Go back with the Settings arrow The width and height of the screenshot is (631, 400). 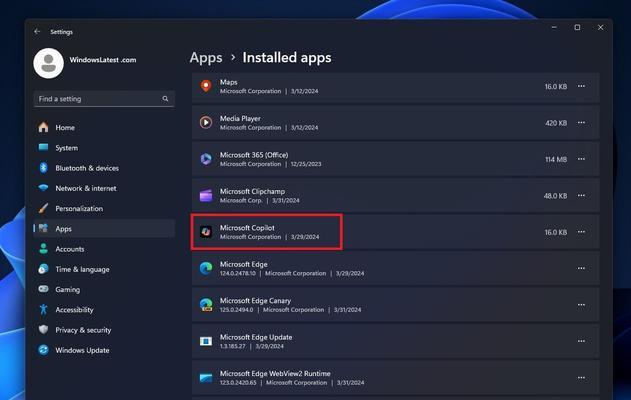coord(37,31)
